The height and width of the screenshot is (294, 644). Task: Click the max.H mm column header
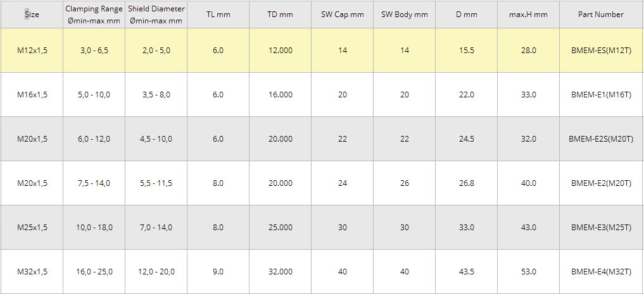(528, 15)
